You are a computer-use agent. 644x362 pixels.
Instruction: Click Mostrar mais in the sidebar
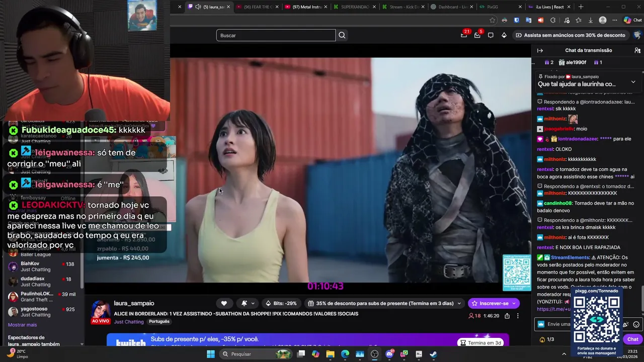point(22,325)
